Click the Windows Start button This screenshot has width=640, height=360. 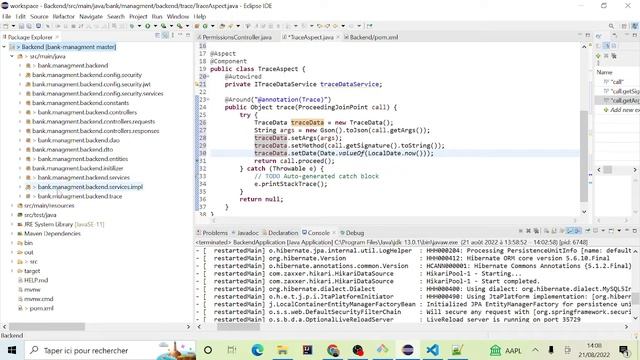(11, 350)
